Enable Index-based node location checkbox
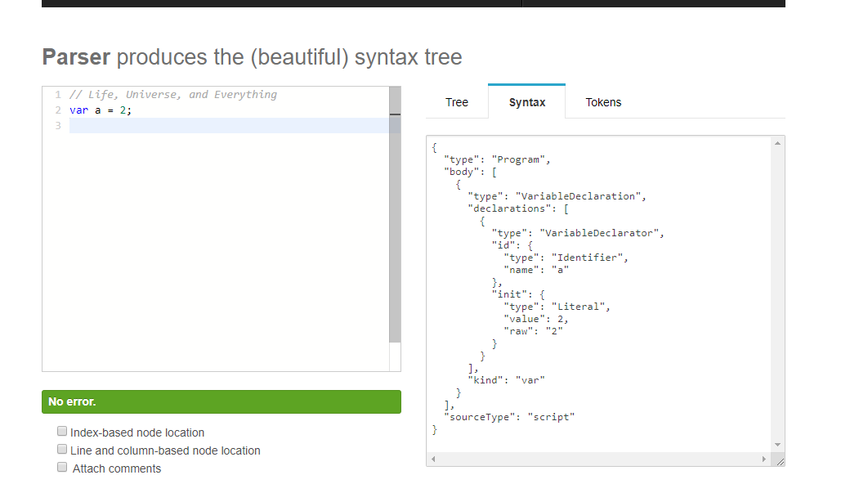This screenshot has width=868, height=493. 62,432
